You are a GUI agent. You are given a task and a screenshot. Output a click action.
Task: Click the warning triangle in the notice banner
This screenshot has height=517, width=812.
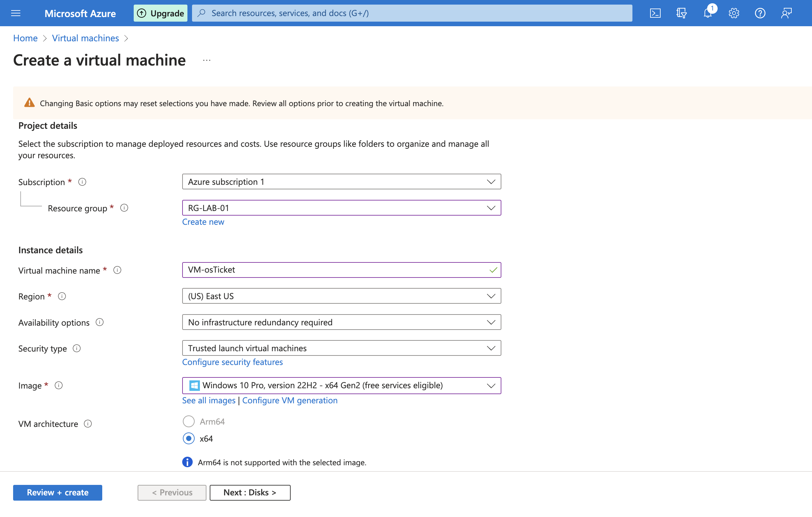(30, 103)
